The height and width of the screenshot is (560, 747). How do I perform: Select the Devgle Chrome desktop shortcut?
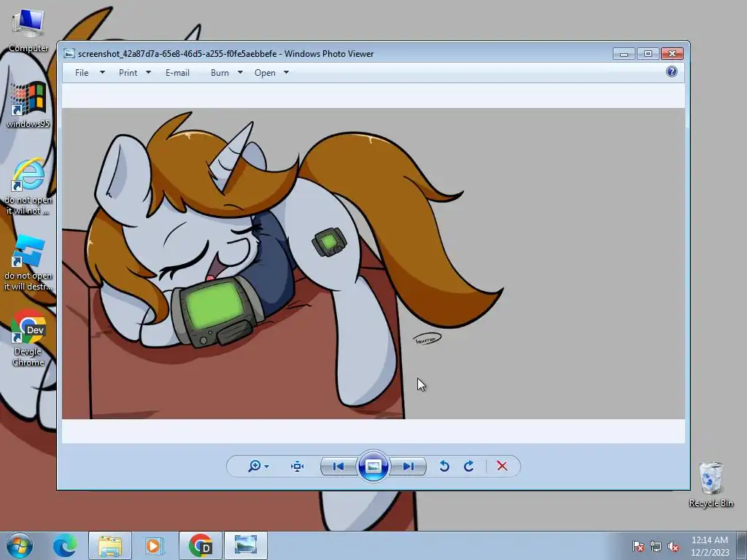[x=28, y=338]
